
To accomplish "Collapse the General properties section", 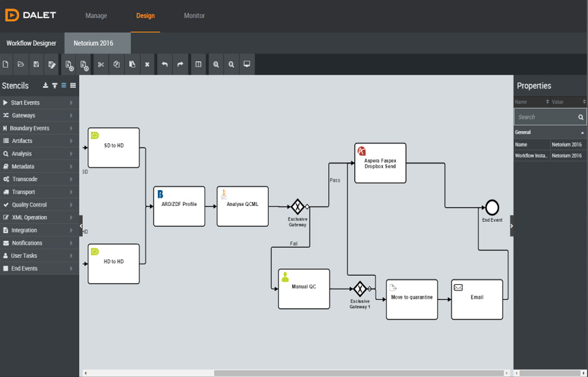I will point(582,132).
